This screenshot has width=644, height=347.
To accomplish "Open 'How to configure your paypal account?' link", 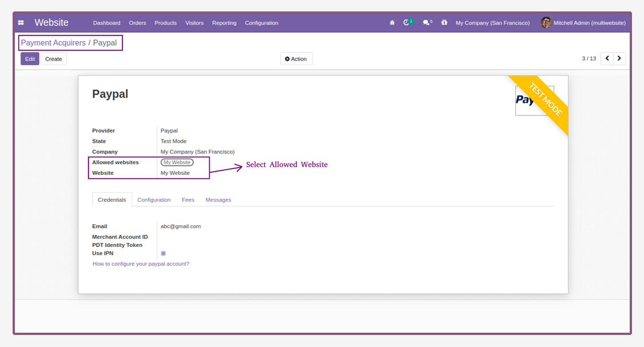I will click(x=141, y=264).
